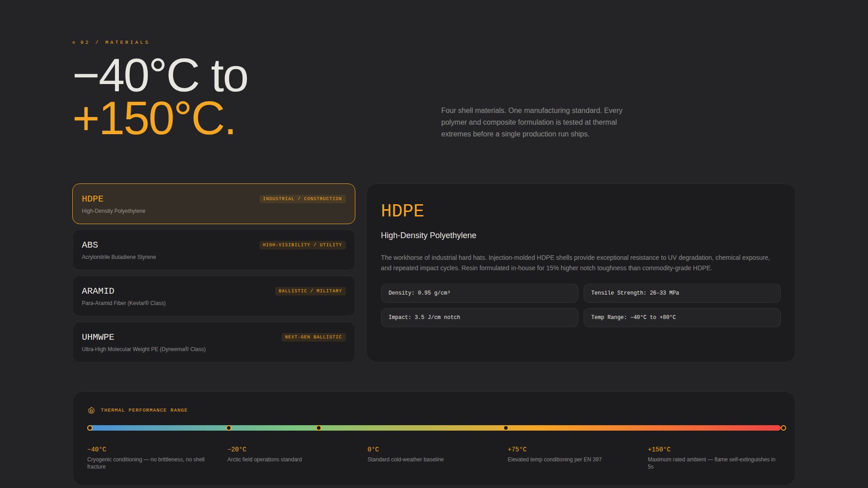Click the INDUSTRIAL / CONSTRUCTION badge
This screenshot has width=868, height=488.
(x=302, y=198)
